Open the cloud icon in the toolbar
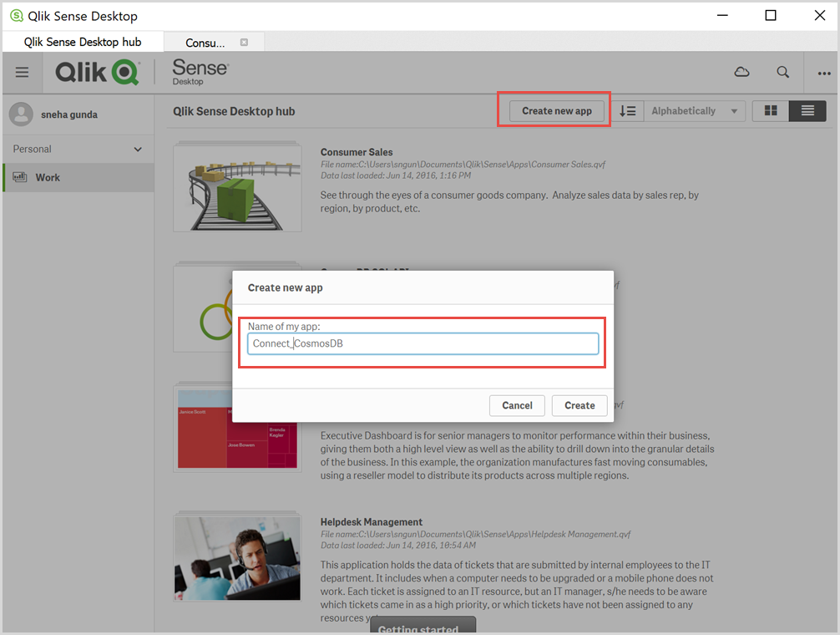Screen dimensions: 840x635 point(741,72)
